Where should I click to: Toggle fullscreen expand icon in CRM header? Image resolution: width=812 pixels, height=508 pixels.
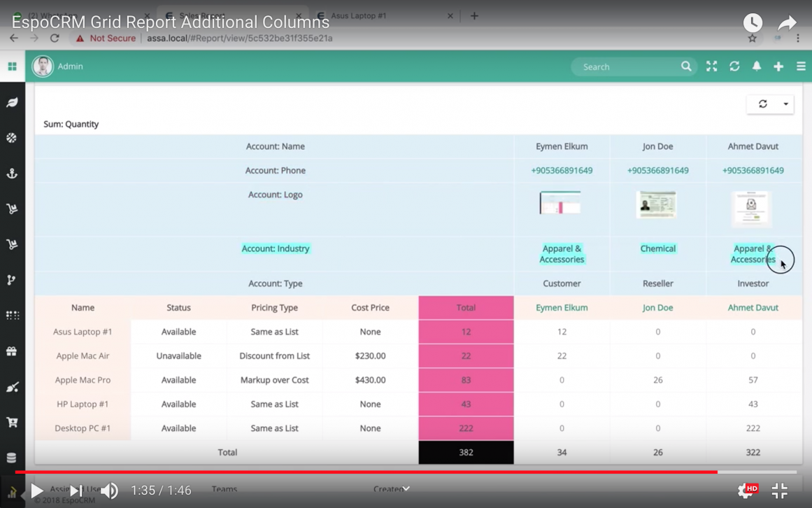(711, 66)
